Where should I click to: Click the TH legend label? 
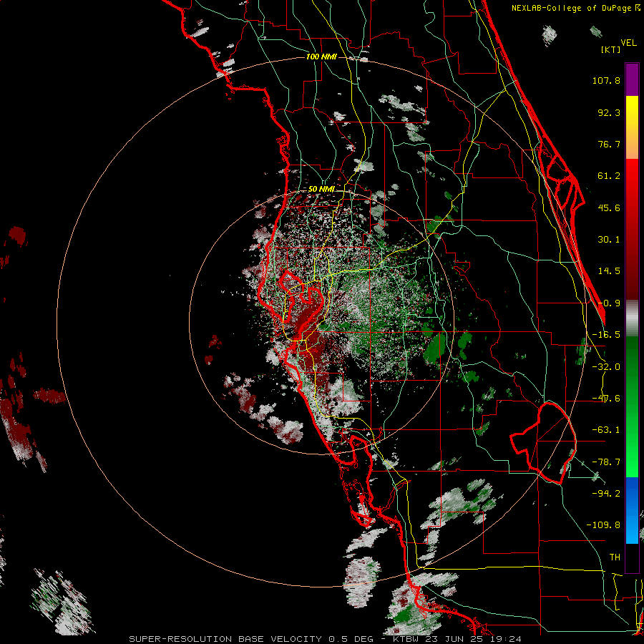615,557
